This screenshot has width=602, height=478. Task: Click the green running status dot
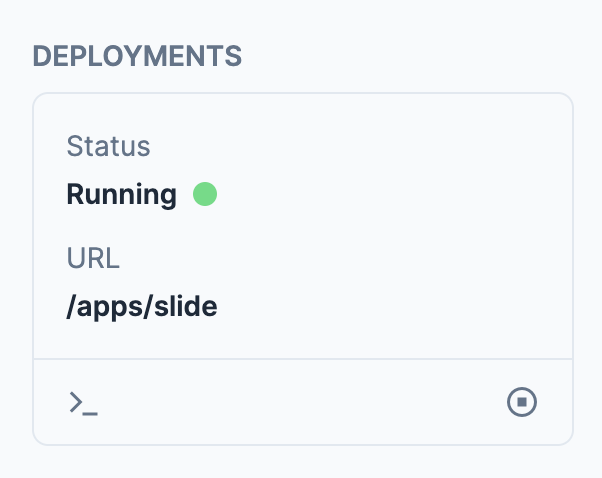[x=205, y=193]
